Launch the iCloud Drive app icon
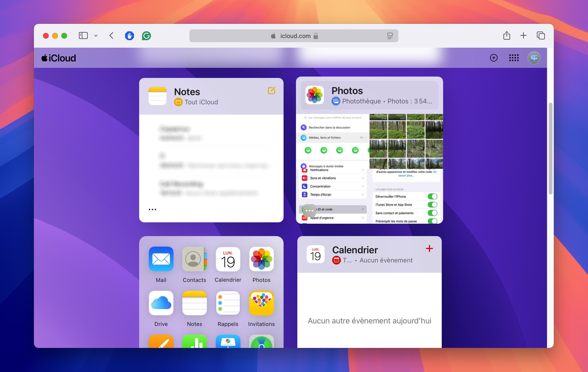The width and height of the screenshot is (588, 372). pos(161,303)
